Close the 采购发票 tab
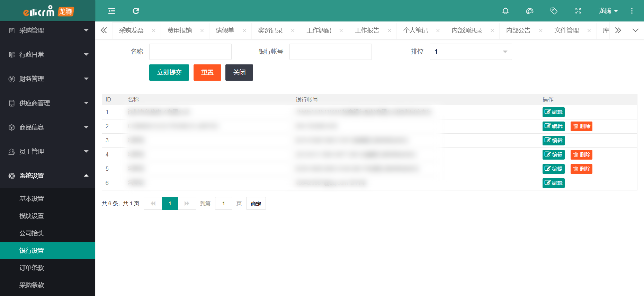Image resolution: width=644 pixels, height=296 pixels. [154, 31]
